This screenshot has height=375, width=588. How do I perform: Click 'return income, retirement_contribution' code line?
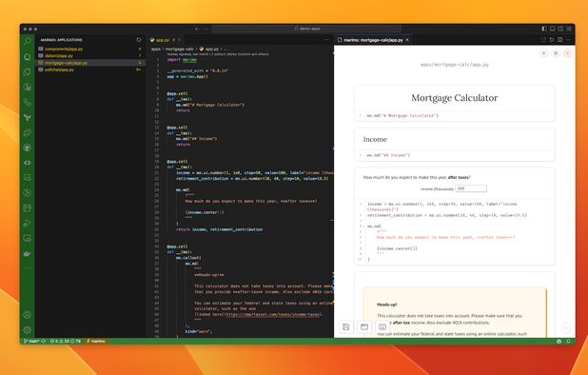220,229
